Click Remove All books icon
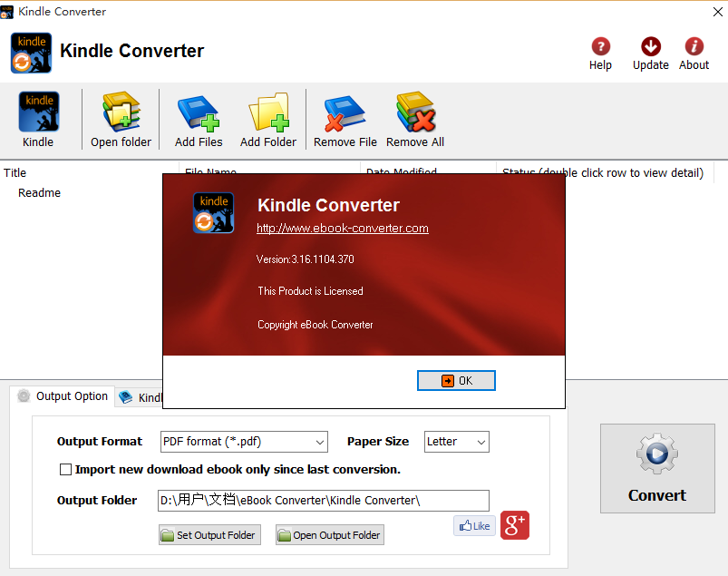The height and width of the screenshot is (576, 728). coord(415,112)
